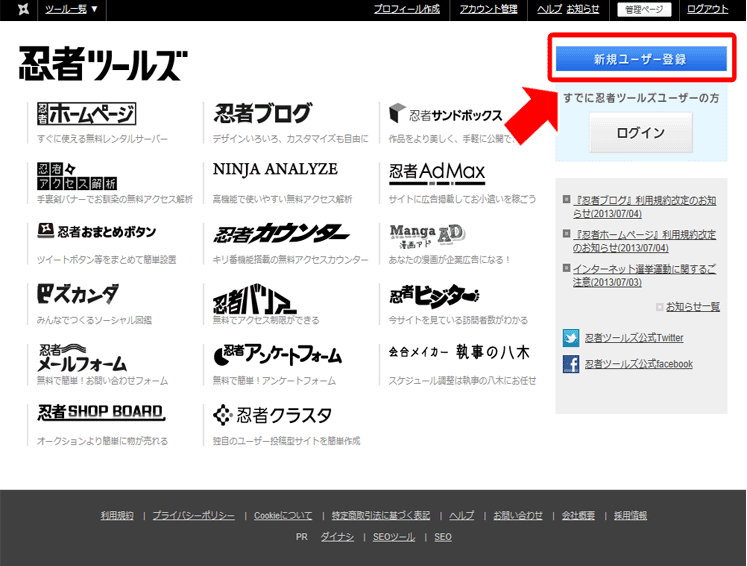Open the 執事の八木 logo
This screenshot has width=747, height=566.
coord(459,352)
